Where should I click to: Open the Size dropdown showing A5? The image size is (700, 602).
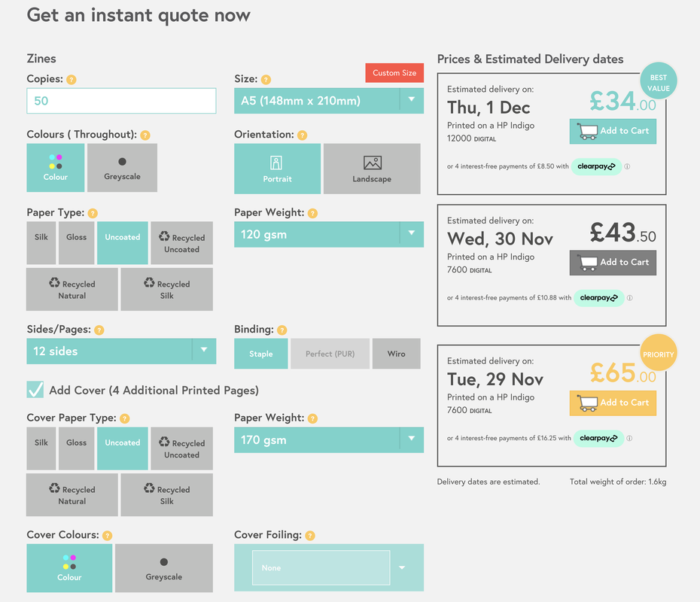329,101
